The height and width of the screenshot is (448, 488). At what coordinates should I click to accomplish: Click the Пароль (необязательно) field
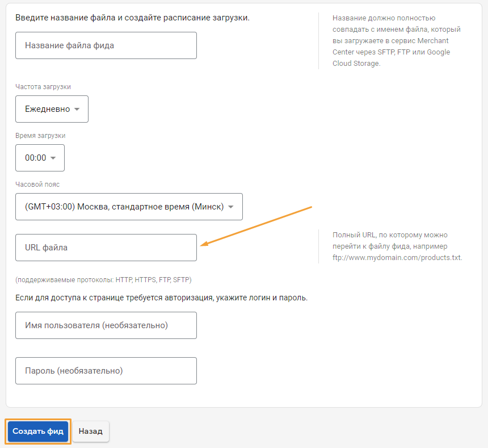pos(106,371)
